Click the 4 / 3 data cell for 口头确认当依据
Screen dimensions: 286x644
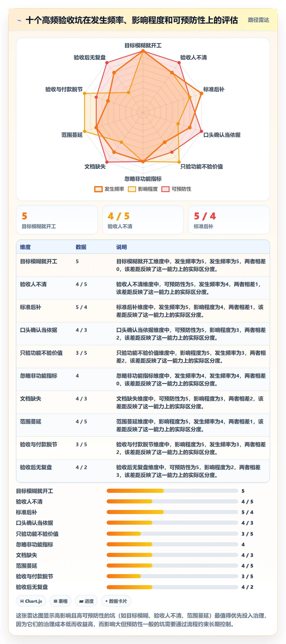point(81,330)
